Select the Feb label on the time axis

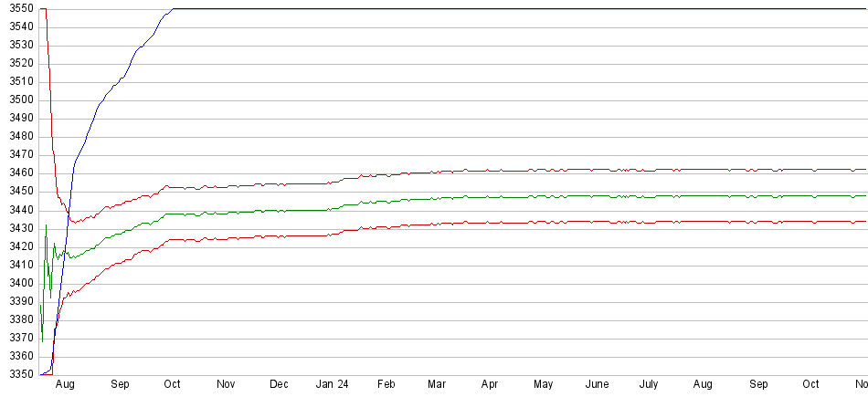[386, 385]
